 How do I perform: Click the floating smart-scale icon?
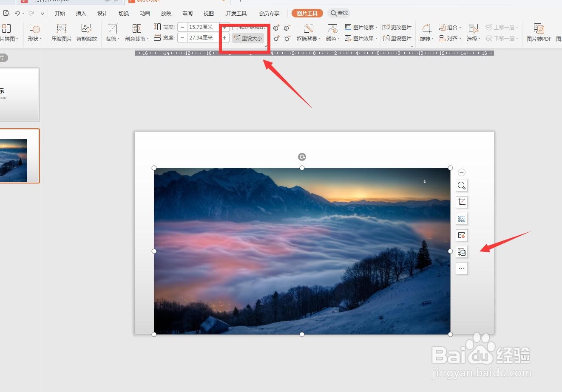point(462,219)
